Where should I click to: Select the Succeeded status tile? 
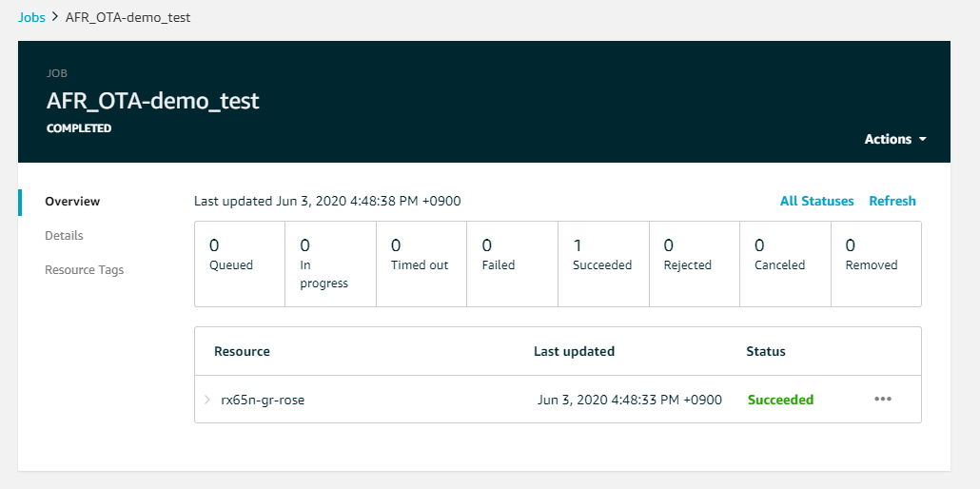[603, 264]
